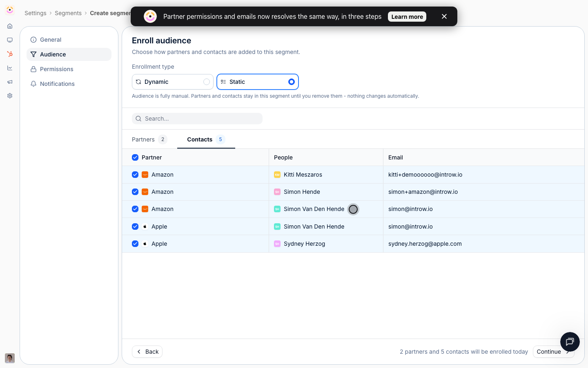Open the megaphone announcements icon
Image resolution: width=588 pixels, height=368 pixels.
[10, 82]
